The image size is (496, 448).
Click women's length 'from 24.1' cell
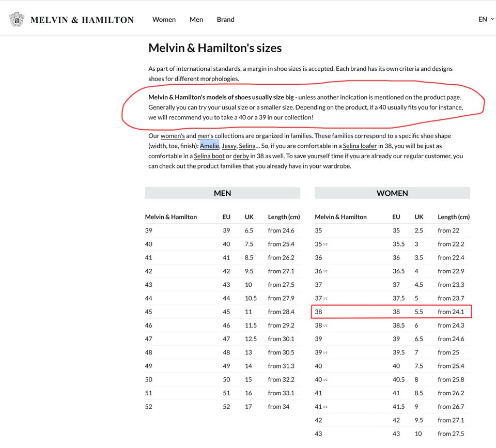[x=451, y=312]
